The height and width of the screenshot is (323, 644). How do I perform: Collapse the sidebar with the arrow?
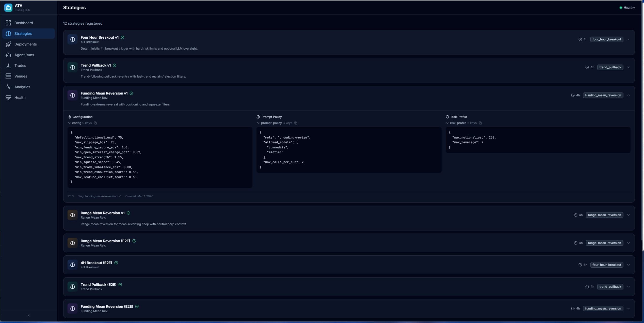click(x=29, y=315)
